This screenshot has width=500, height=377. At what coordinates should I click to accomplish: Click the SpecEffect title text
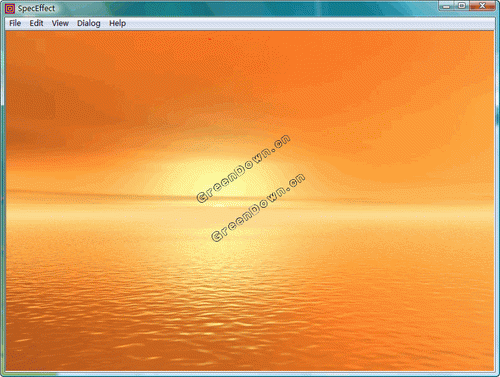[x=36, y=9]
